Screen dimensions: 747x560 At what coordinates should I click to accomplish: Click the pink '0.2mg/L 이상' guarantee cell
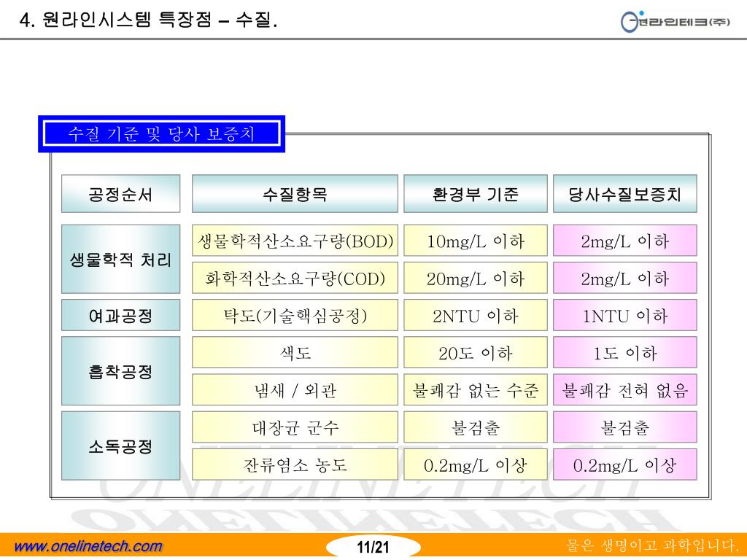[x=624, y=464]
